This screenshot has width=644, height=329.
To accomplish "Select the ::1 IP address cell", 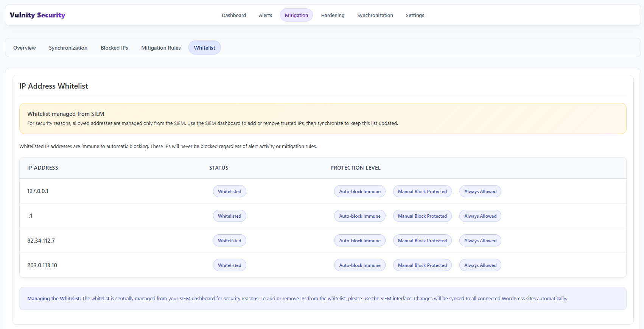I will point(30,216).
